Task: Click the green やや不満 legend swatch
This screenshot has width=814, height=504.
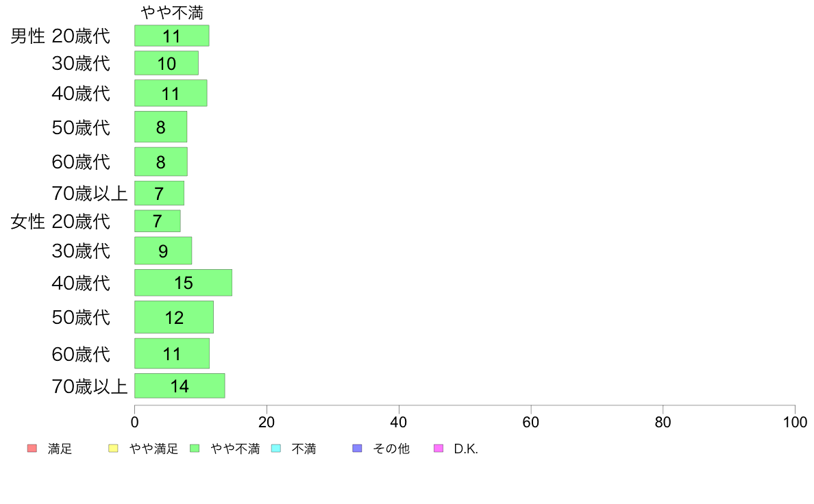Action: (195, 449)
